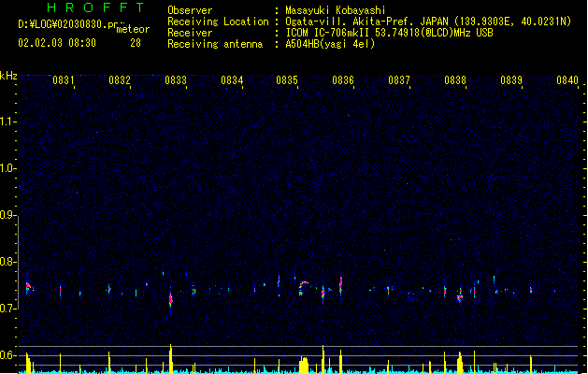The image size is (588, 374).
Task: Click the 0.7 kHz frequency label
Action: pos(7,309)
